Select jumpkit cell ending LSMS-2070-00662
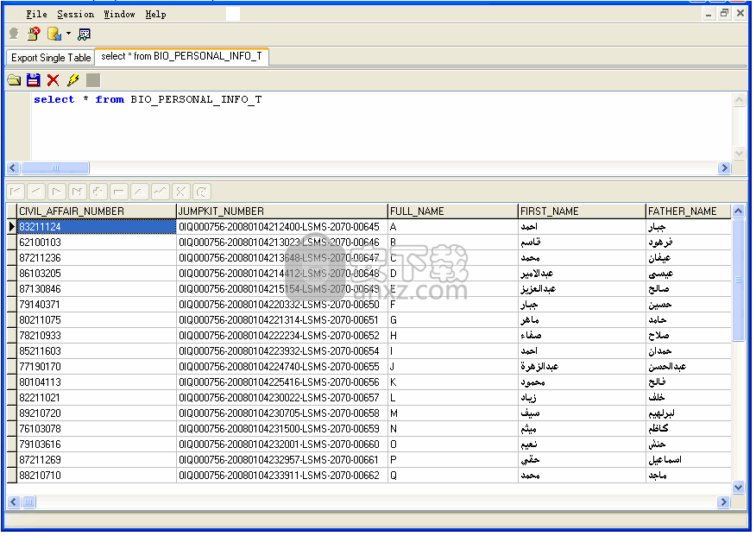 click(x=282, y=476)
